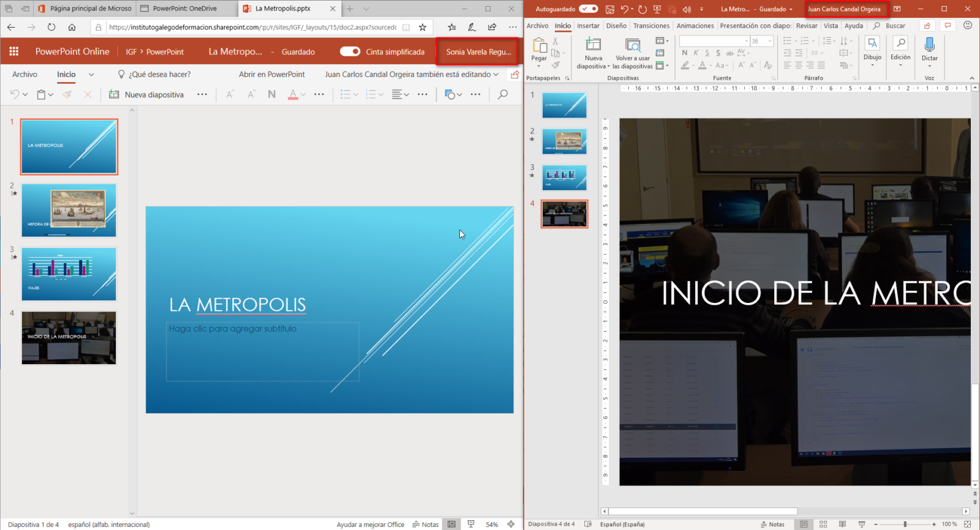980x530 pixels.
Task: Click Nueva diapositiva icon in desktop ribbon
Action: coord(593,45)
